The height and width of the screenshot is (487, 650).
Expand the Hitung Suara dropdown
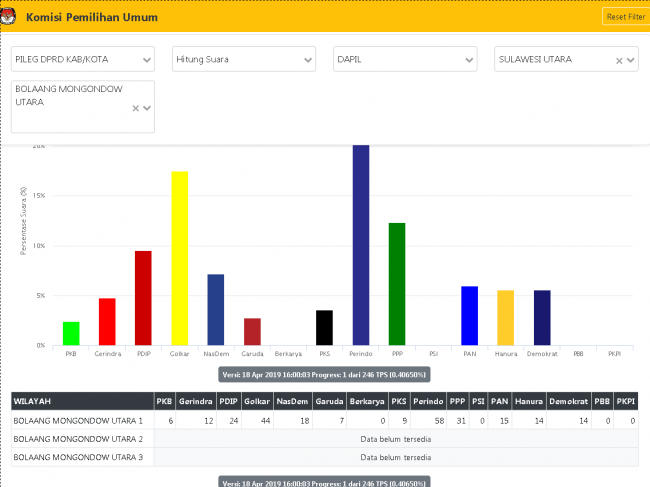(x=244, y=60)
